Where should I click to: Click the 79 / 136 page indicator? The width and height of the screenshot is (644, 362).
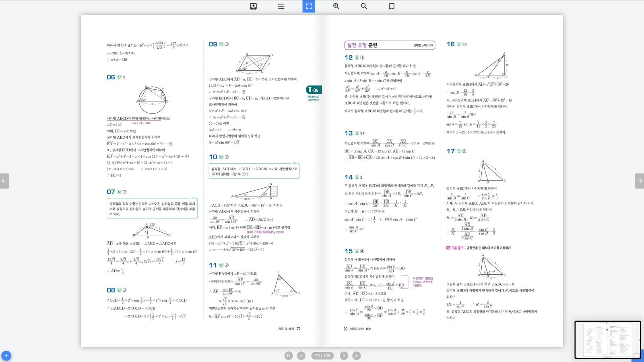tap(322, 356)
